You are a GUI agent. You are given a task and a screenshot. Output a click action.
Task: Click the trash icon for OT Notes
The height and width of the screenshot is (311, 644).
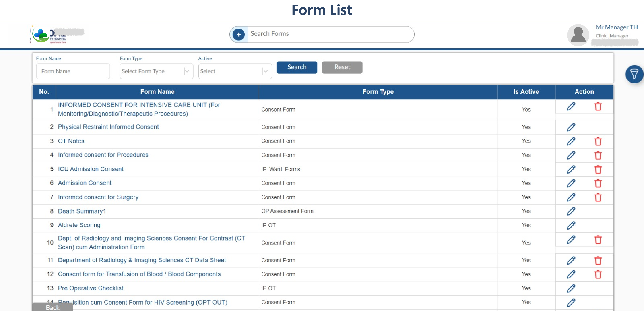pyautogui.click(x=598, y=141)
